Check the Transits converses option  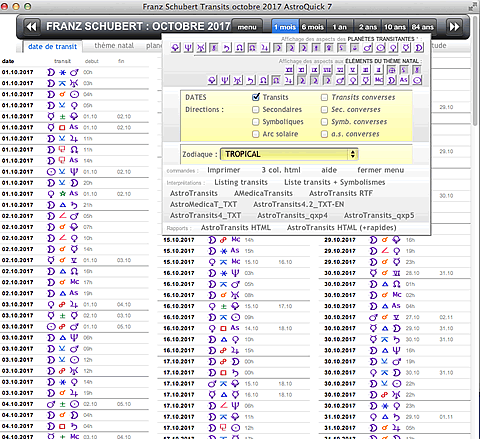[x=324, y=97]
